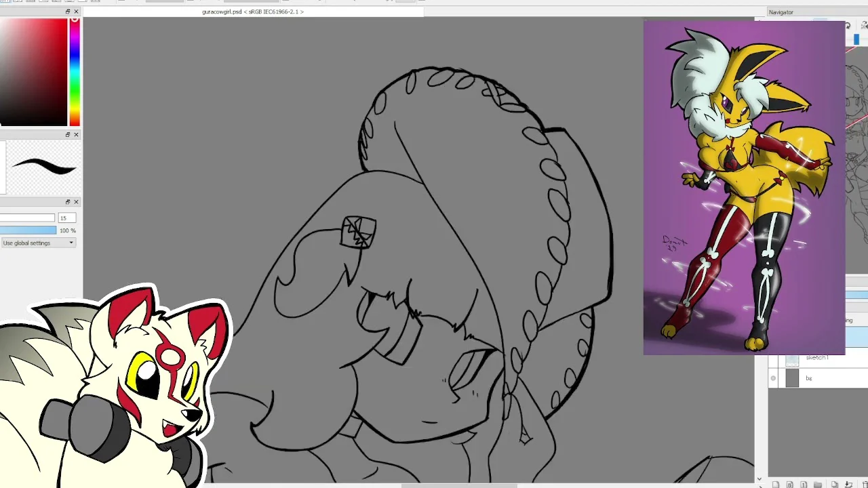The image size is (868, 488).
Task: Click the 100 % opacity value
Action: [x=68, y=230]
